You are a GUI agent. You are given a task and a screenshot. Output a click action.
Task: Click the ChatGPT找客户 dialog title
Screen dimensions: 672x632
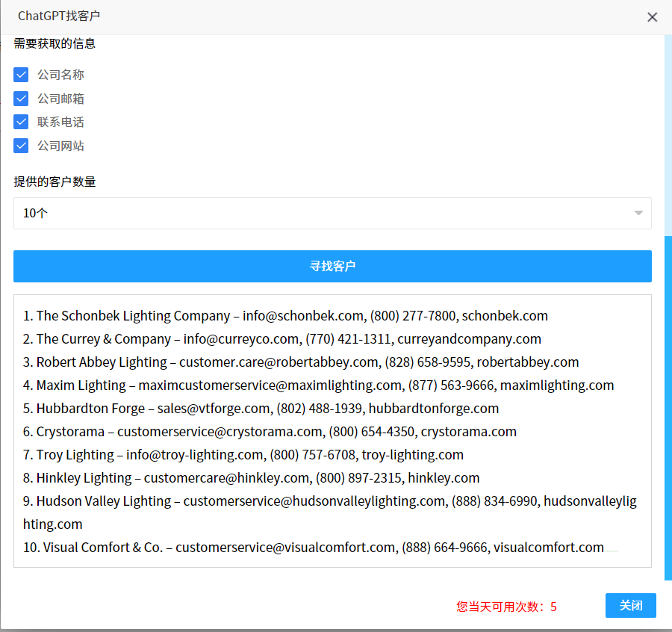pos(59,16)
